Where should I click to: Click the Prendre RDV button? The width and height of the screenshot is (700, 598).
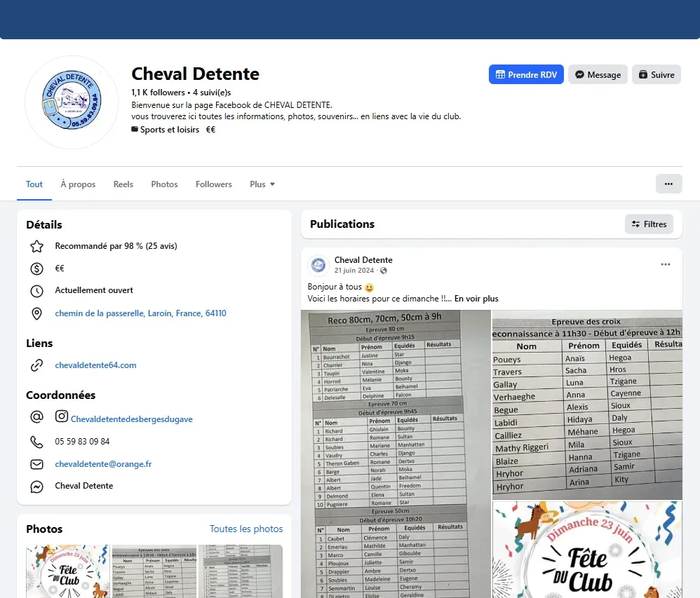pos(526,74)
